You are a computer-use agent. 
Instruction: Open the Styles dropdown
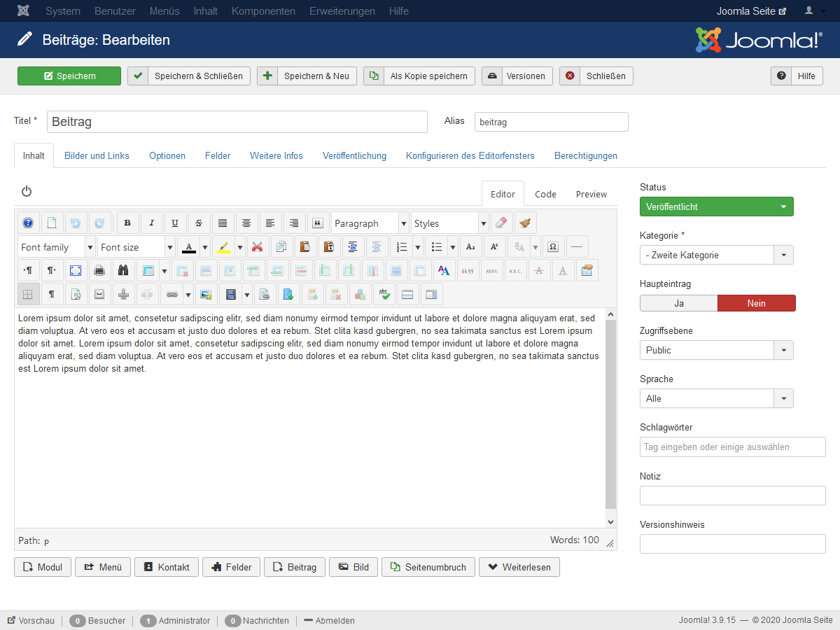(x=450, y=223)
